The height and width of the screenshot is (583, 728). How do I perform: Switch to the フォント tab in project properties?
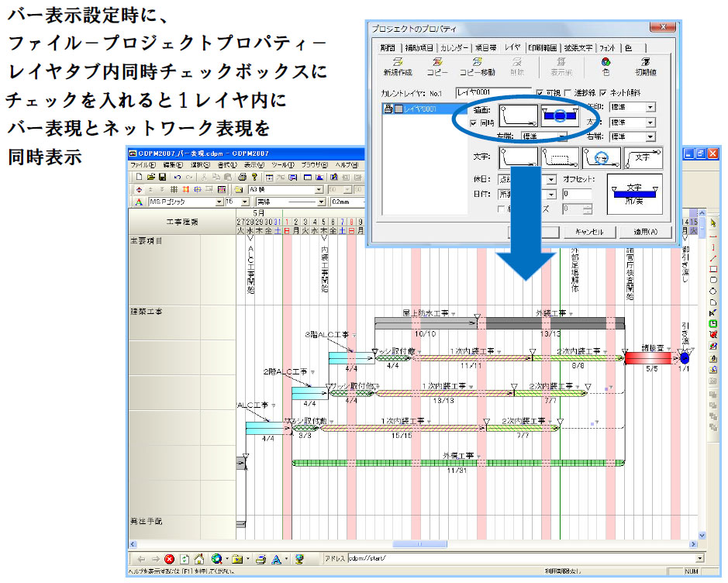(609, 47)
